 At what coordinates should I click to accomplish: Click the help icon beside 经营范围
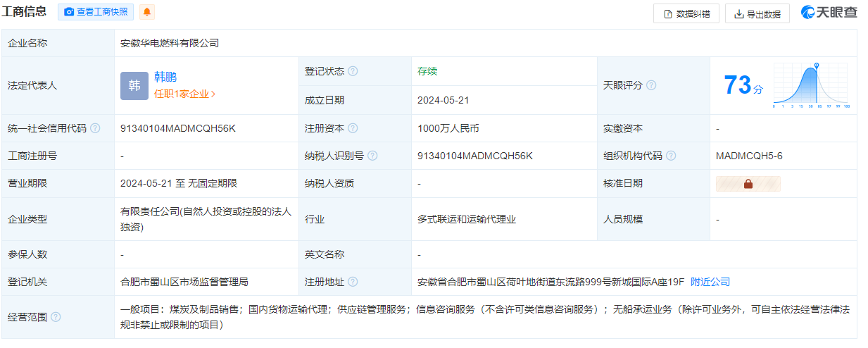(x=56, y=317)
